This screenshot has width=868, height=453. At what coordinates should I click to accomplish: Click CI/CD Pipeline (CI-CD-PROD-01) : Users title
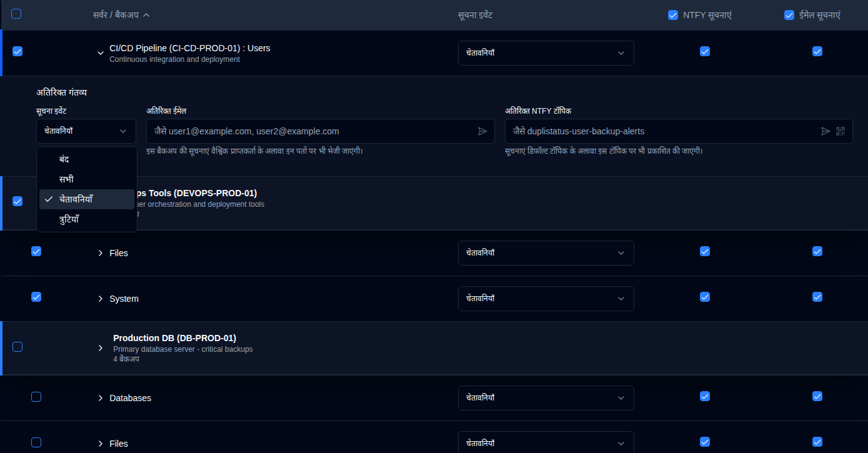click(190, 48)
